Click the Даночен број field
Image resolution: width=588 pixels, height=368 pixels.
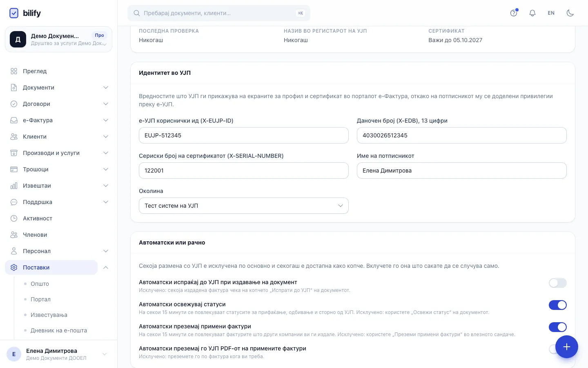pos(462,135)
